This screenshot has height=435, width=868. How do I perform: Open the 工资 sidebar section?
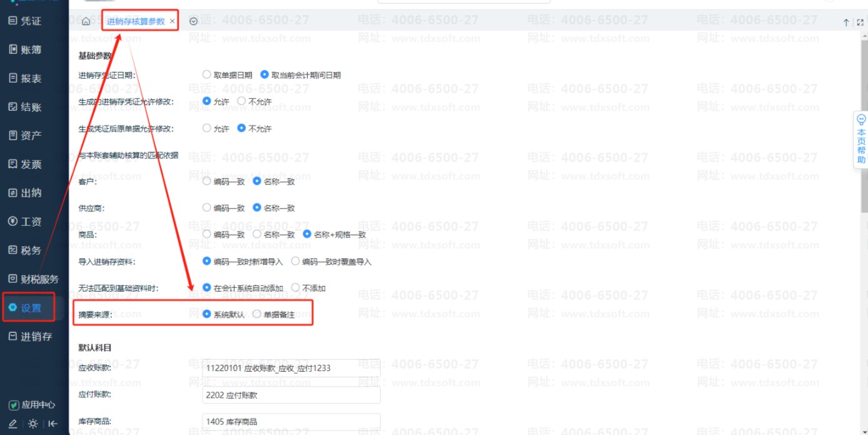pos(25,222)
